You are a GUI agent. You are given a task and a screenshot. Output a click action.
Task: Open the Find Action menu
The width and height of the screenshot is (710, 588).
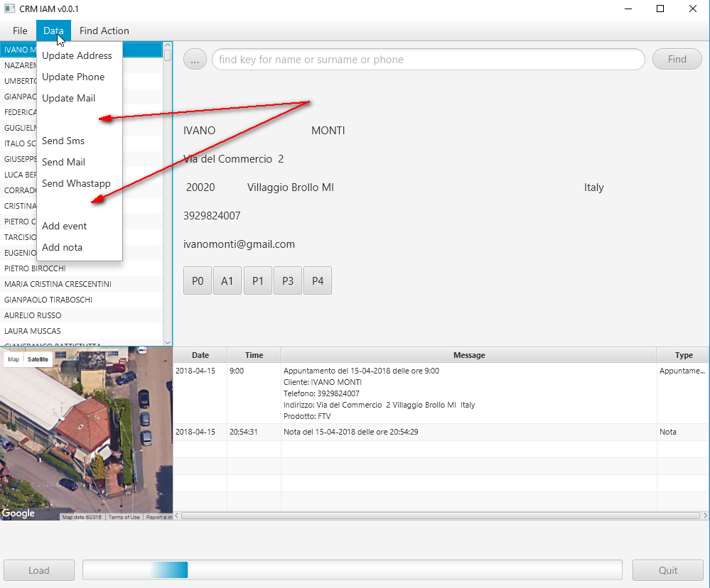(x=104, y=31)
